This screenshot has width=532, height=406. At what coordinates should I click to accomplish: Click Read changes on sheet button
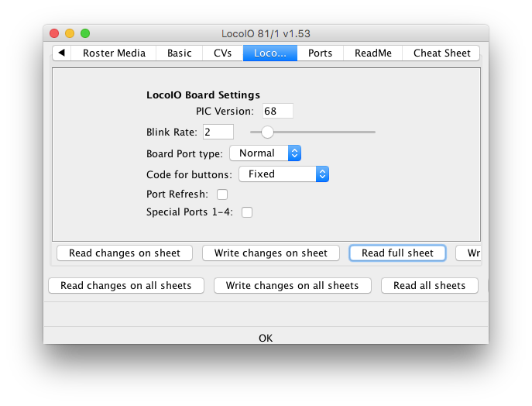(125, 253)
